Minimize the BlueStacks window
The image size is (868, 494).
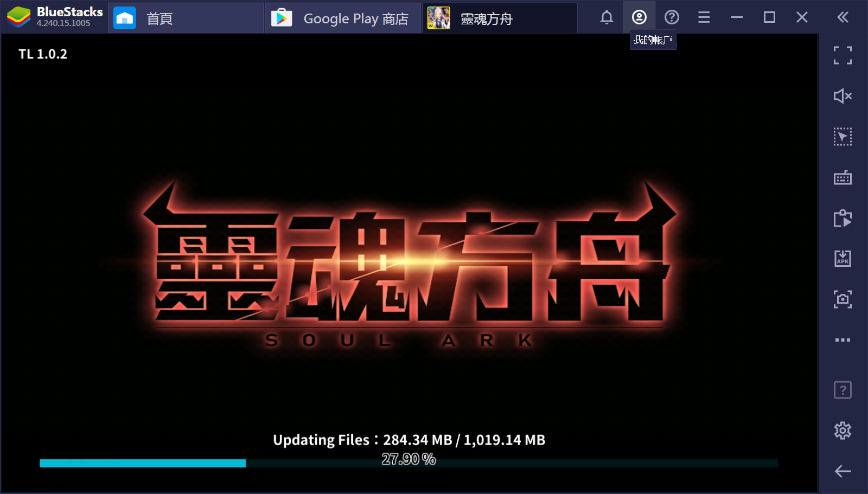[737, 17]
